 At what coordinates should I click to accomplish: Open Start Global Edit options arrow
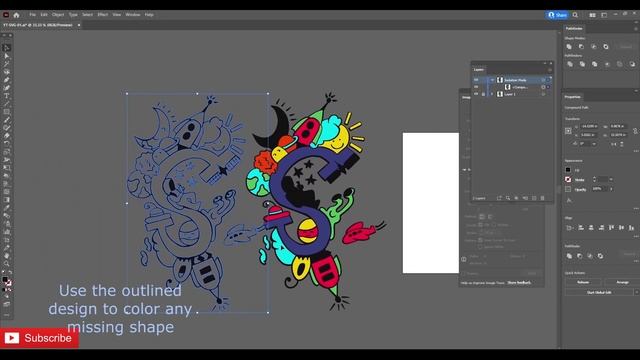(636, 292)
